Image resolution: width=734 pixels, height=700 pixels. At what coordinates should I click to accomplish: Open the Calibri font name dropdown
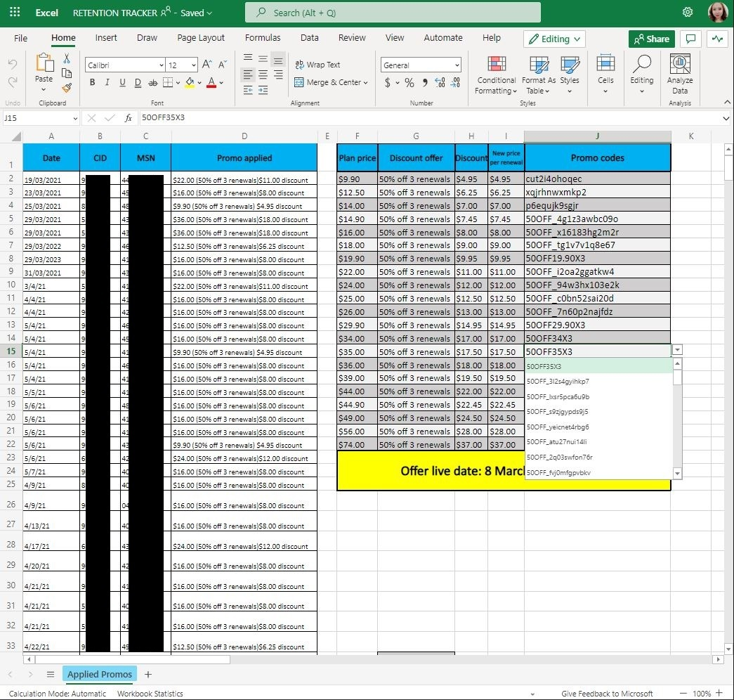tap(161, 65)
